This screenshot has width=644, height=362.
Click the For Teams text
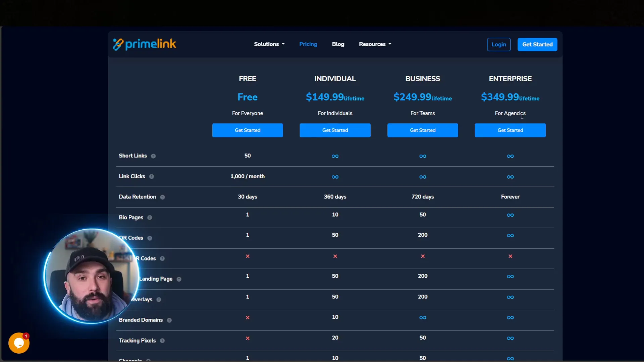pos(423,113)
